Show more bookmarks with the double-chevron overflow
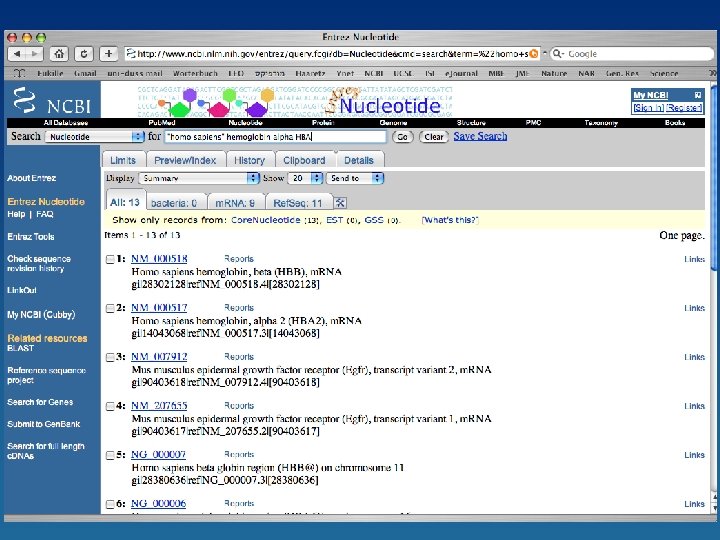This screenshot has width=720, height=540. click(712, 73)
